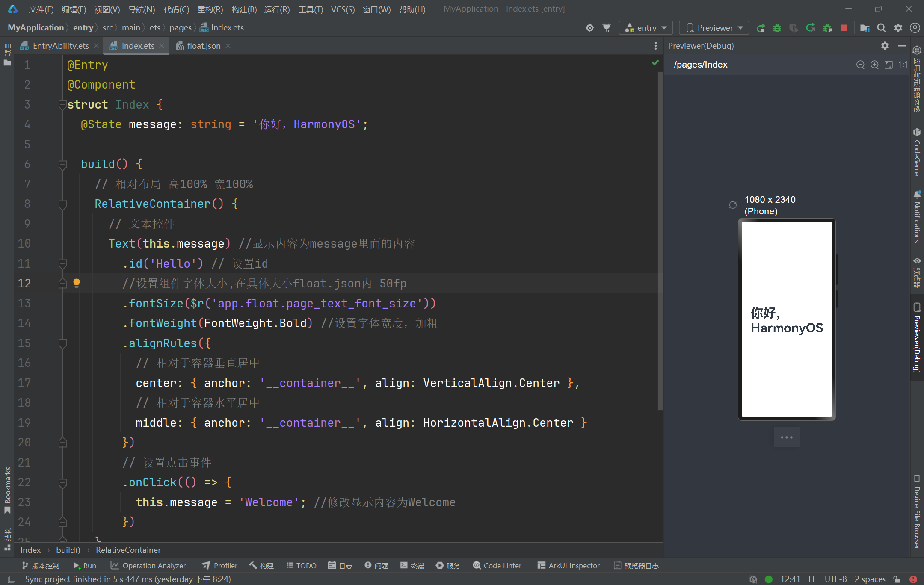Open IDE settings gear in main toolbar
Image resolution: width=924 pixels, height=585 pixels.
point(898,28)
